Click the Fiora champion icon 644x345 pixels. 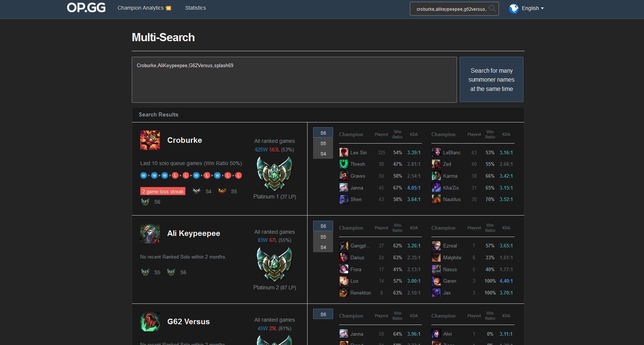tap(344, 269)
